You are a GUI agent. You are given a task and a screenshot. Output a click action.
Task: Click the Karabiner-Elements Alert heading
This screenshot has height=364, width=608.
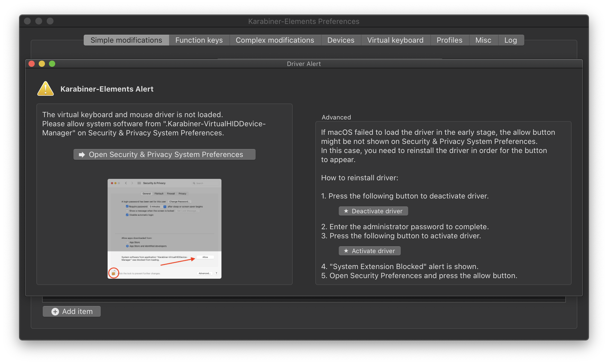point(107,89)
